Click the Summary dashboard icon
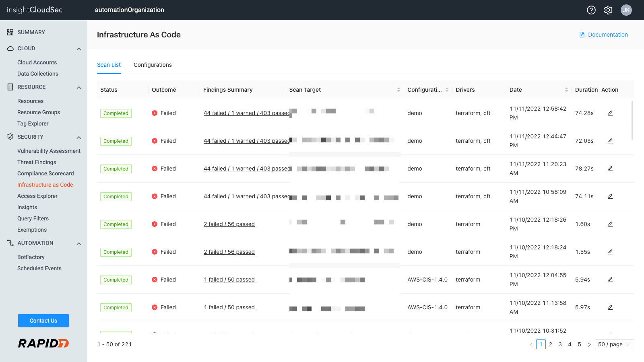644x362 pixels. pos(10,32)
